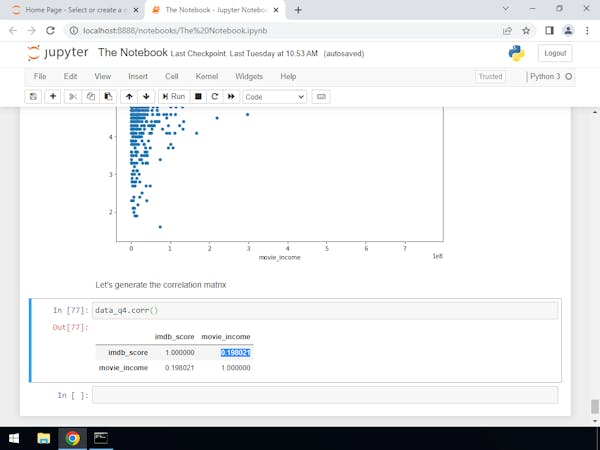Open the View menu
Screen dimensions: 600x450
[x=103, y=77]
